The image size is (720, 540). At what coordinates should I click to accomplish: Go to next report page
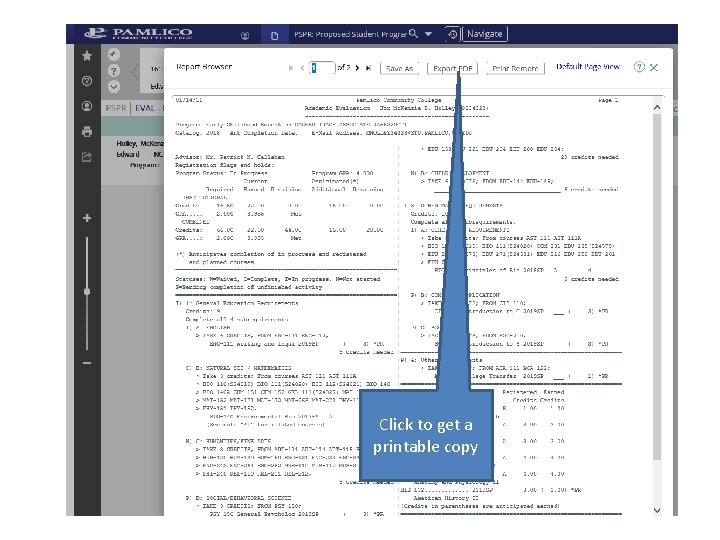(x=357, y=68)
